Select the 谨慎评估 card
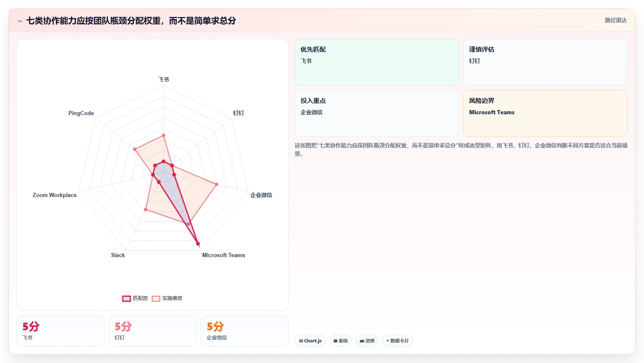644x363 pixels. [x=545, y=62]
